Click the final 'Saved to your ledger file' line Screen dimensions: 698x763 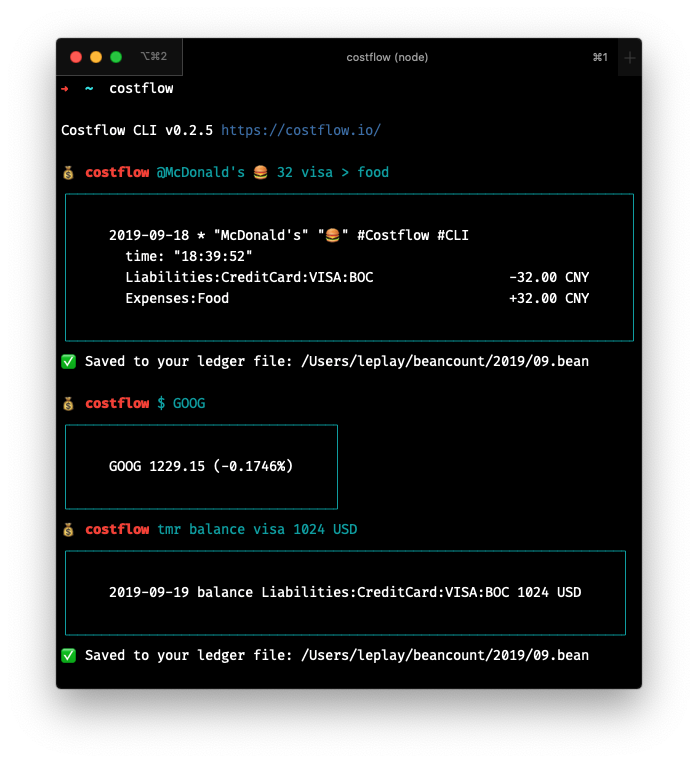337,655
